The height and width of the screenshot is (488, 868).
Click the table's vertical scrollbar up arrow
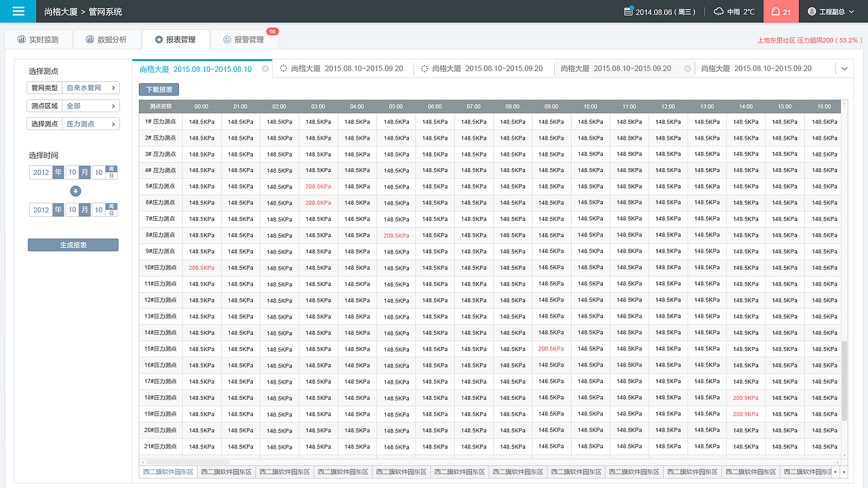tap(844, 104)
